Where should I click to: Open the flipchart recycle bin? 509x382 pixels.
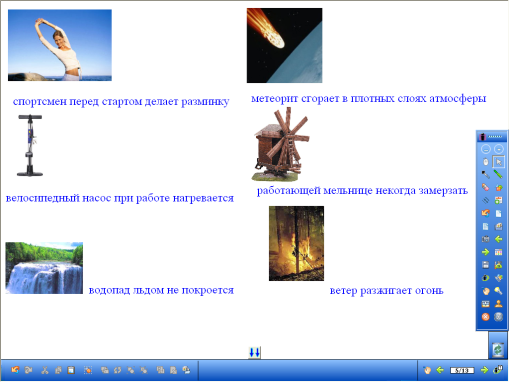pos(498,350)
